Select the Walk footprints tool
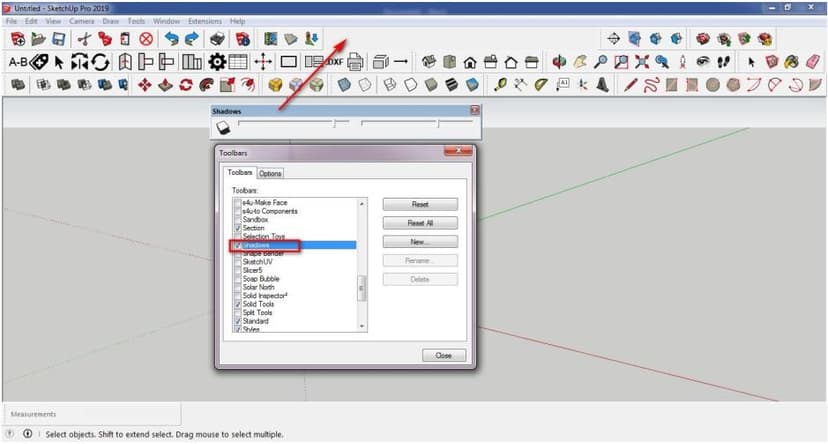 pos(723,62)
